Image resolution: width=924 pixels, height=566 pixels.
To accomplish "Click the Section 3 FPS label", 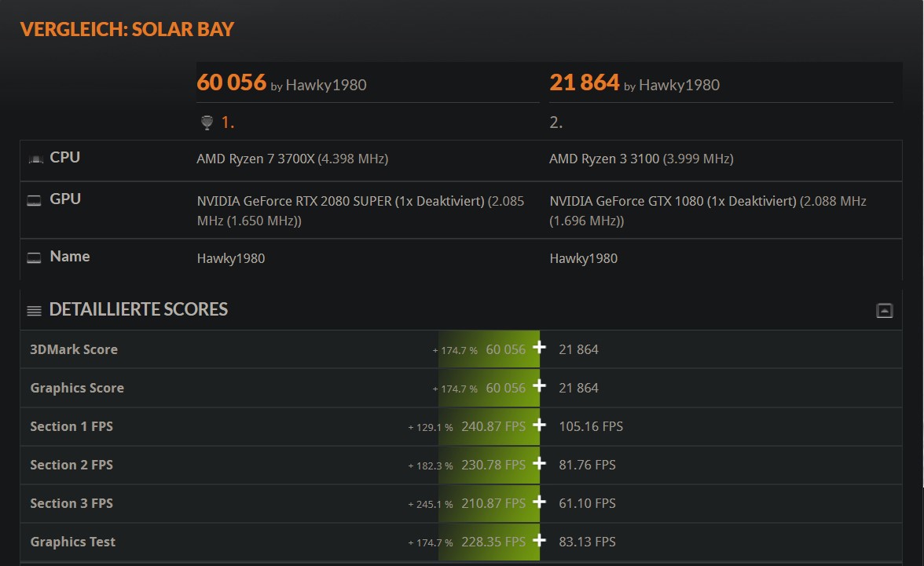I will [71, 503].
